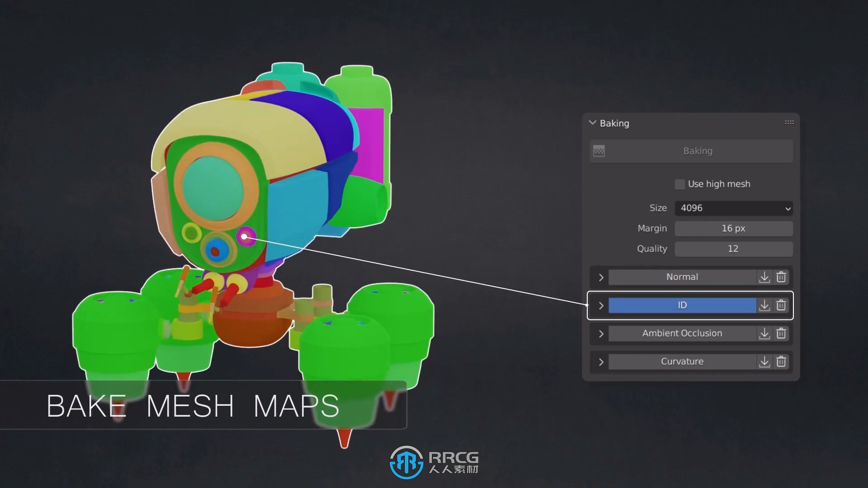Delete the Curvature map bake

781,361
